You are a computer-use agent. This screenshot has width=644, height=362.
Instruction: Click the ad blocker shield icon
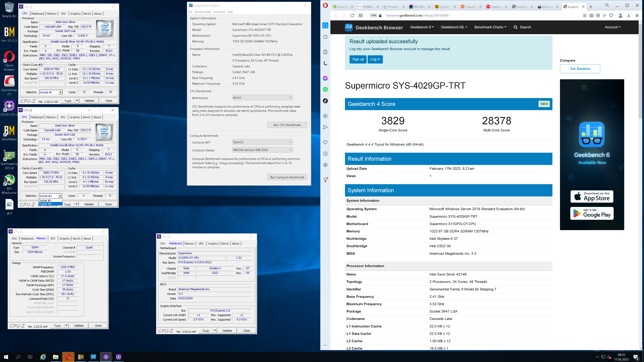tap(598, 15)
